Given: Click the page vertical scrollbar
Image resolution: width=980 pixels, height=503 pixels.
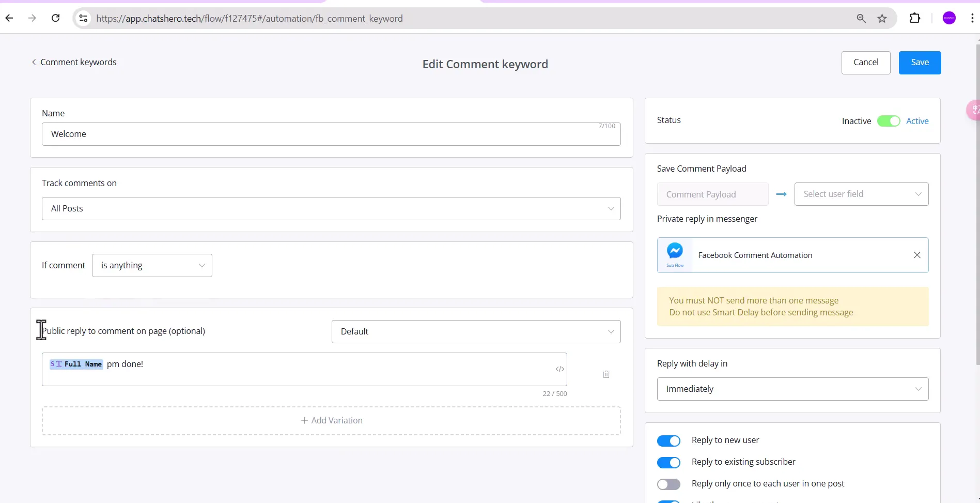Looking at the screenshot, I should tap(977, 204).
